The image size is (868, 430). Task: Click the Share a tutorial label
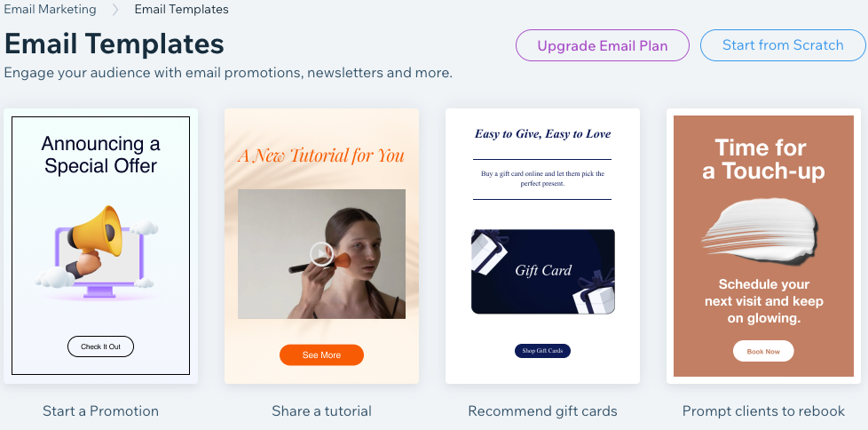[x=321, y=411]
